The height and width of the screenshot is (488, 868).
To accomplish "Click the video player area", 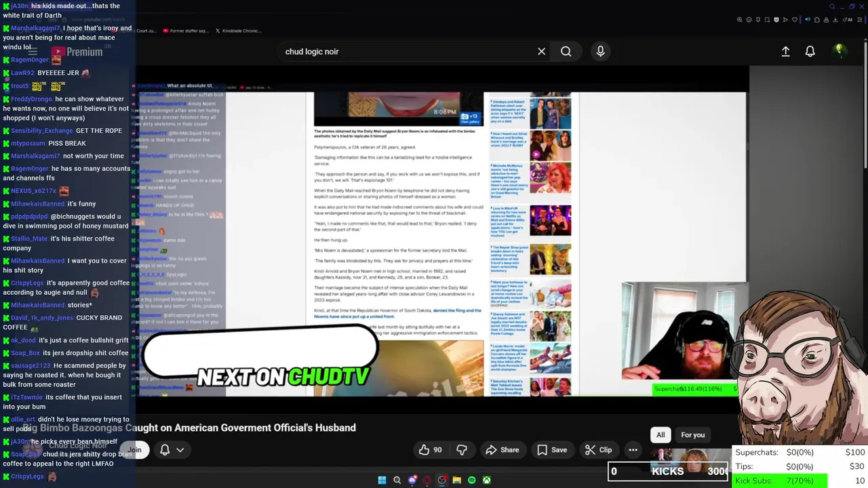I will tap(442, 230).
